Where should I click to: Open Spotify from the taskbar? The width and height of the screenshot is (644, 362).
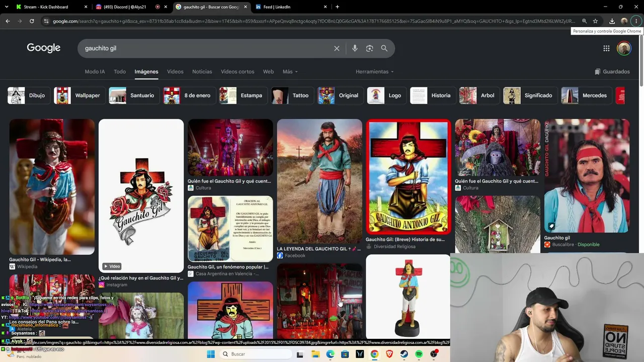419,354
